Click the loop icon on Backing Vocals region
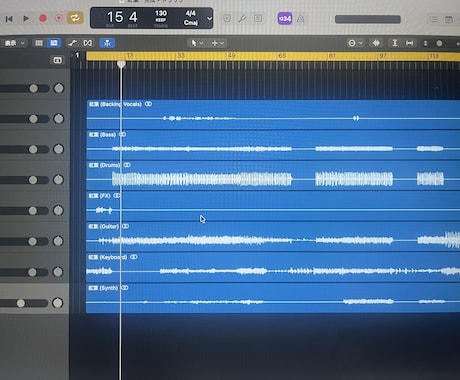 click(148, 104)
